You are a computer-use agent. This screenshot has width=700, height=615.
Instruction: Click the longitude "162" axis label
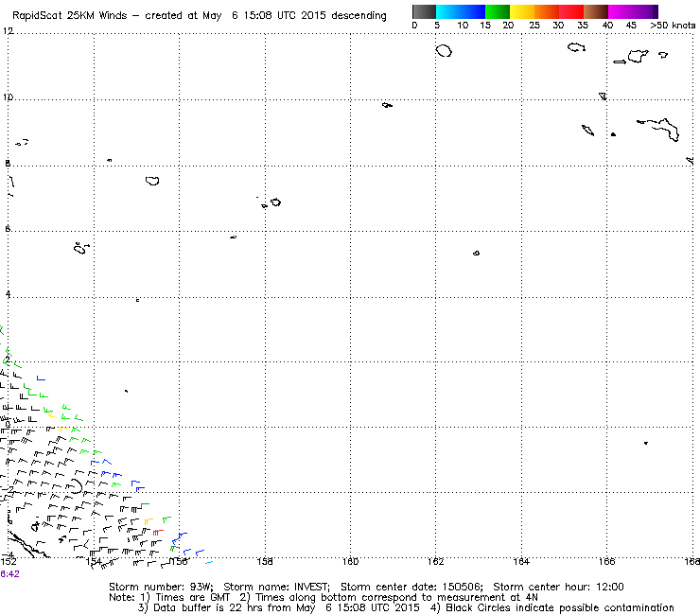click(x=436, y=561)
